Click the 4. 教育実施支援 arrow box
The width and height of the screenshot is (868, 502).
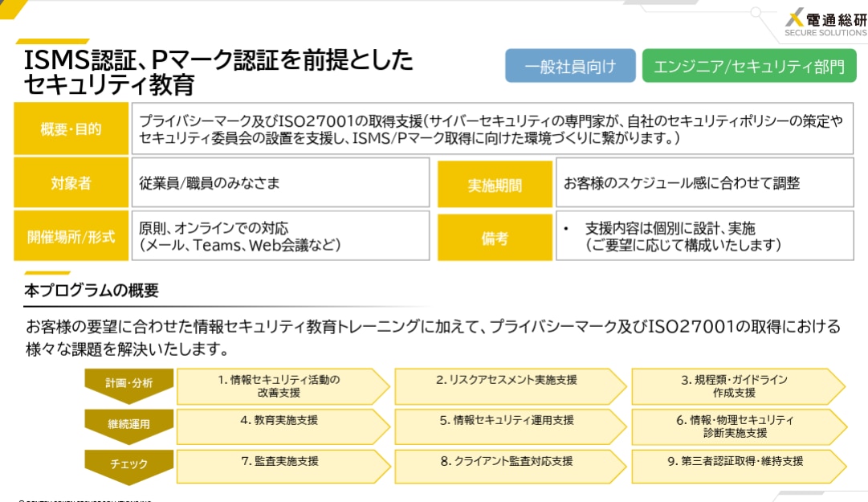point(283,426)
